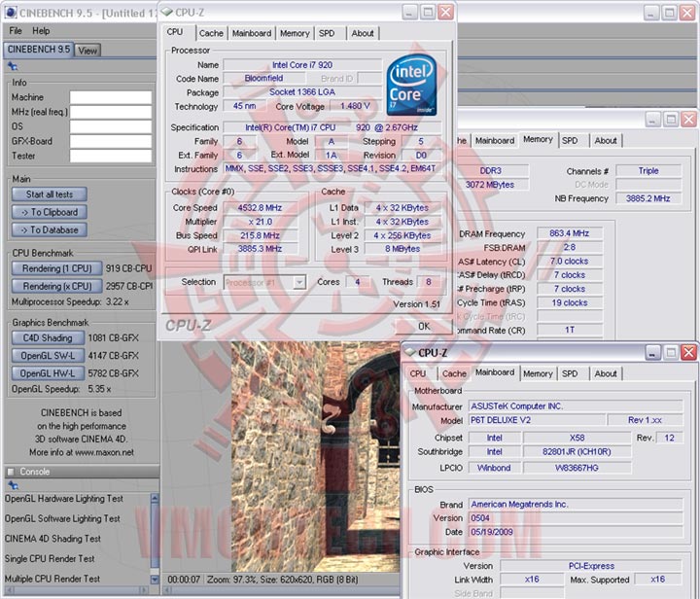Screen dimensions: 700x599
Task: Select SPD tab in CPU-Z Memory window
Action: pyautogui.click(x=570, y=141)
